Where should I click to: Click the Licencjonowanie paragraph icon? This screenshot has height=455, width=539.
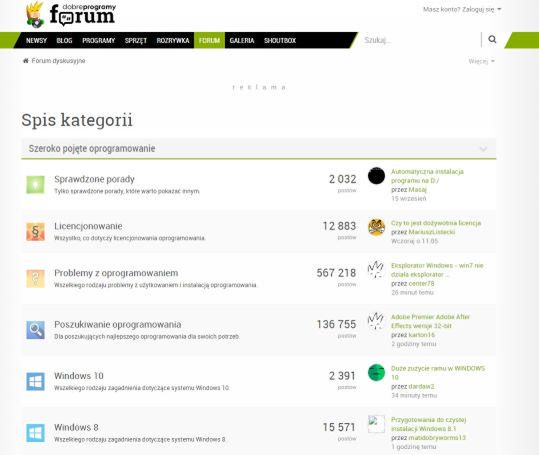[x=35, y=232]
